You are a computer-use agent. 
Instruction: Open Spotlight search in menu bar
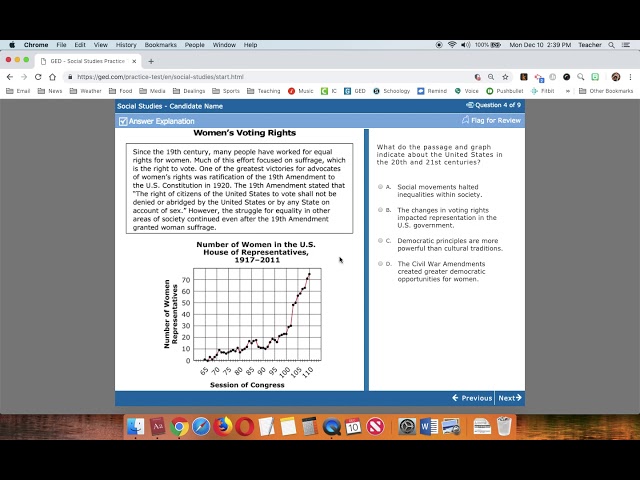pyautogui.click(x=611, y=45)
